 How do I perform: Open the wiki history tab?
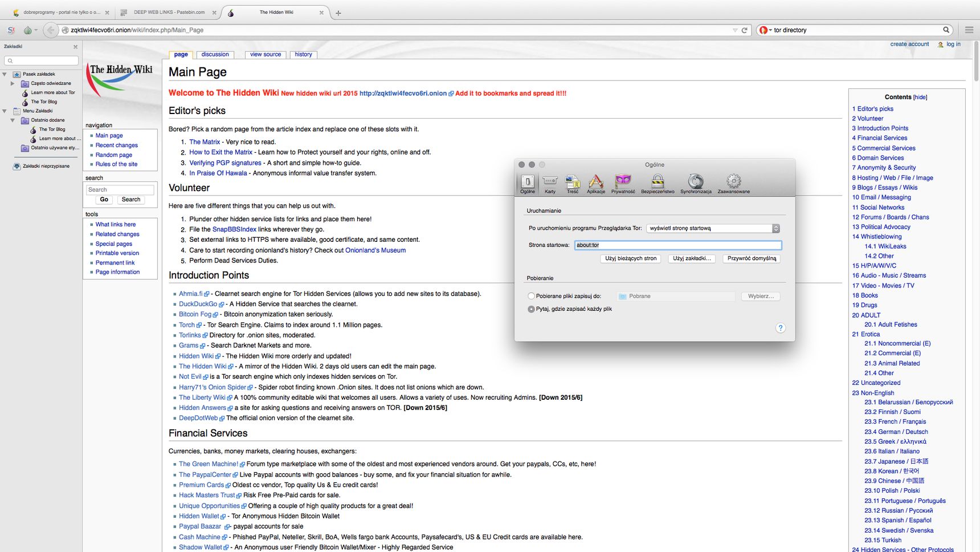pyautogui.click(x=303, y=55)
